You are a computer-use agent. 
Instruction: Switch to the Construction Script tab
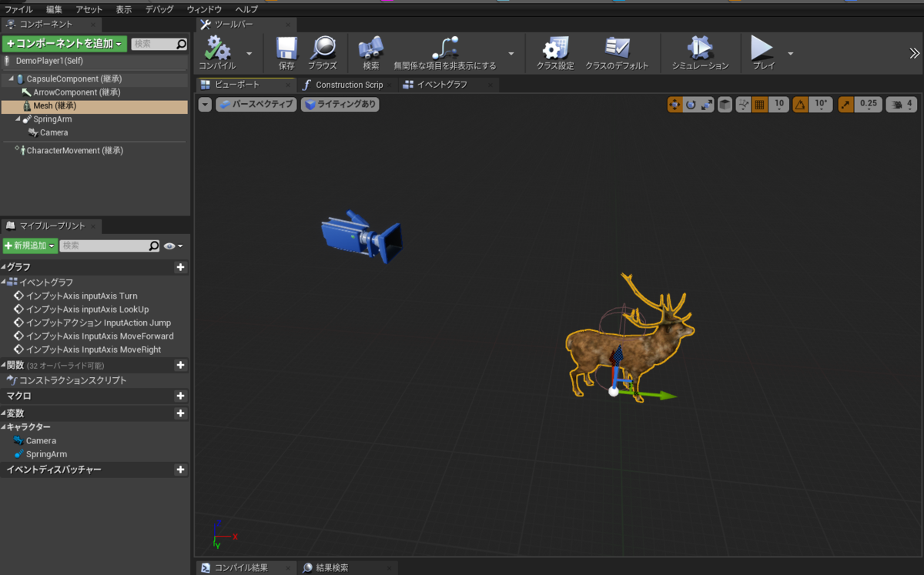tap(349, 85)
